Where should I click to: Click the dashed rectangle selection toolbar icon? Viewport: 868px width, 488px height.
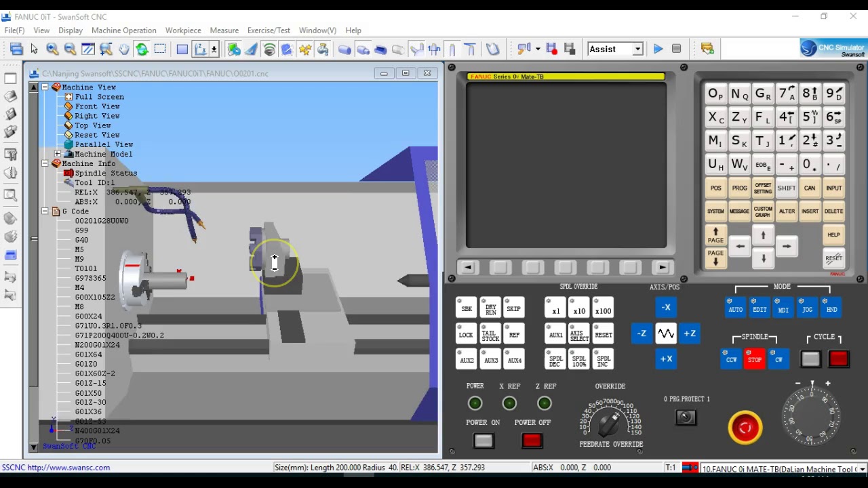tap(160, 49)
